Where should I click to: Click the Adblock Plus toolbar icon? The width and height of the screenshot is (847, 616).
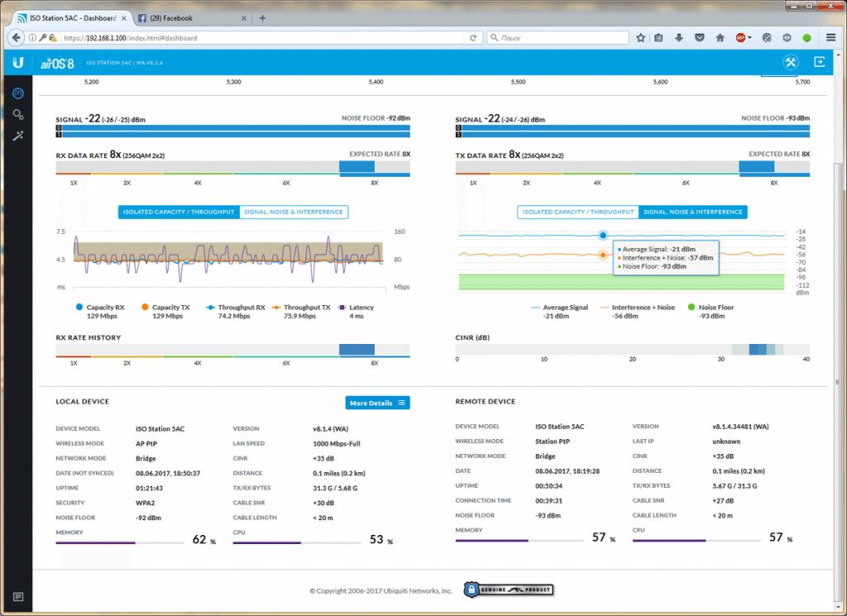coord(740,37)
